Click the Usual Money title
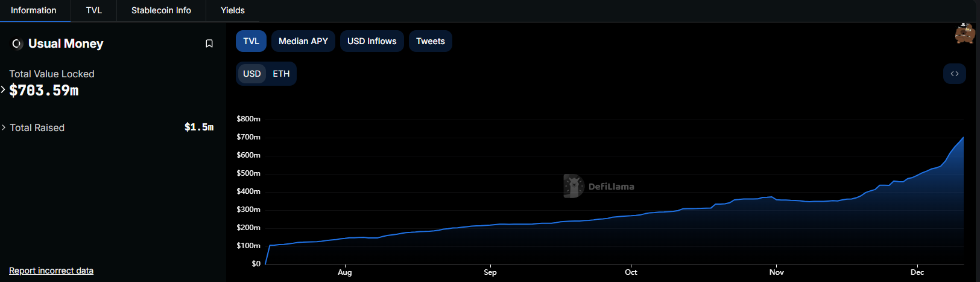The width and height of the screenshot is (980, 282). [x=66, y=43]
